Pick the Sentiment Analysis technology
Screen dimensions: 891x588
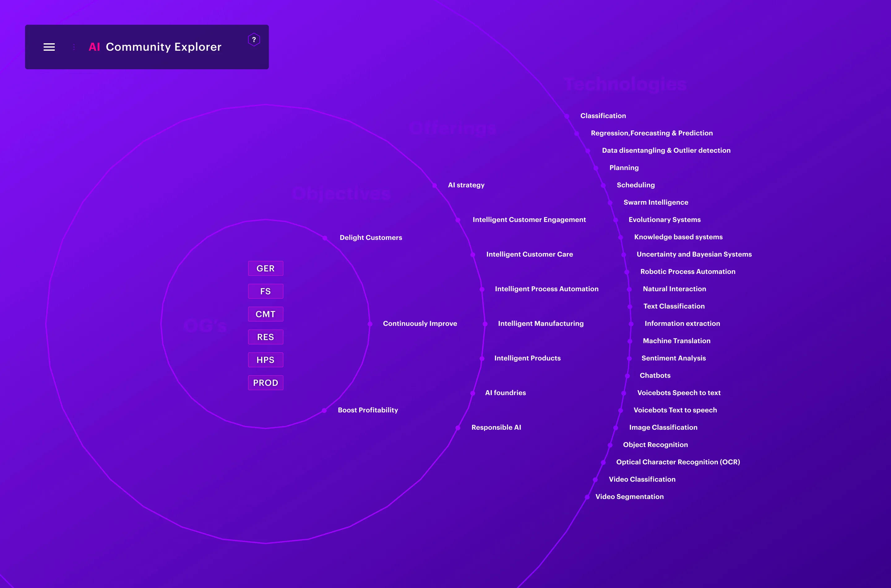(x=674, y=358)
